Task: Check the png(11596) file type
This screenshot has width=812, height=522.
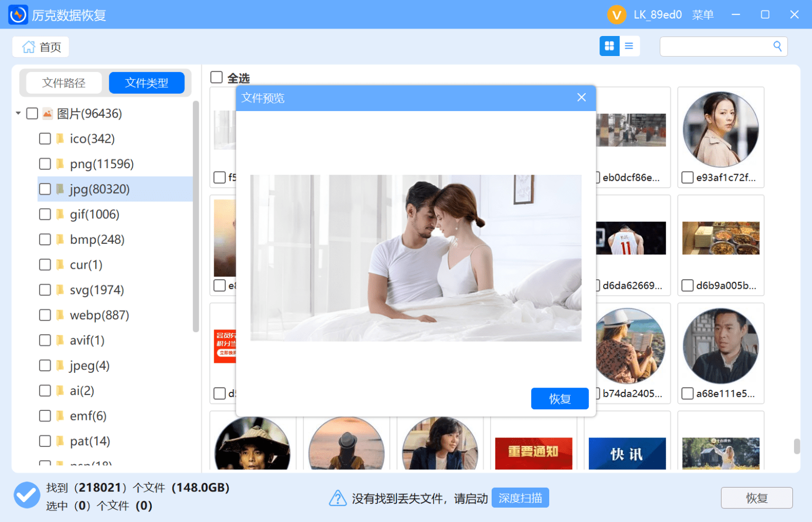Action: point(45,164)
